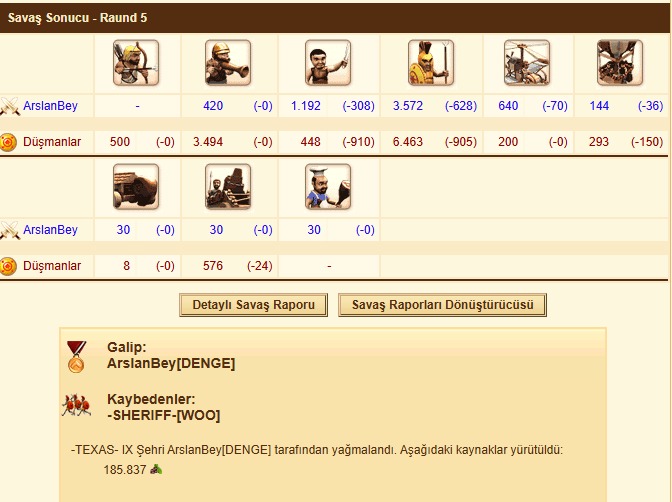Click the gyrocopter unit icon
672x502 pixels.
coord(527,63)
